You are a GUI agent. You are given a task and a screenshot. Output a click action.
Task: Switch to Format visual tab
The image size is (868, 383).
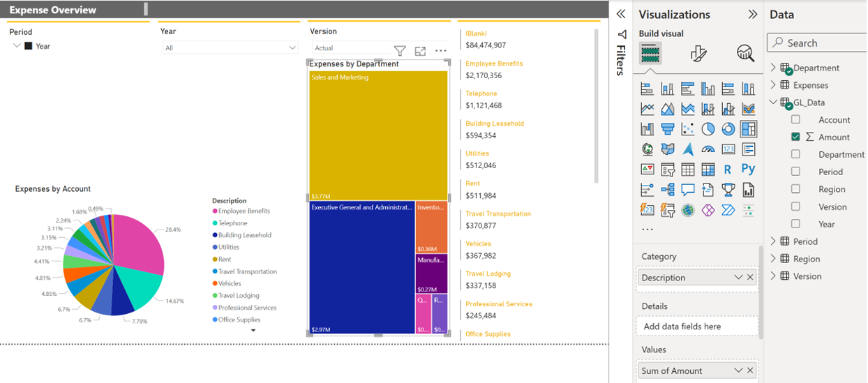pos(698,53)
